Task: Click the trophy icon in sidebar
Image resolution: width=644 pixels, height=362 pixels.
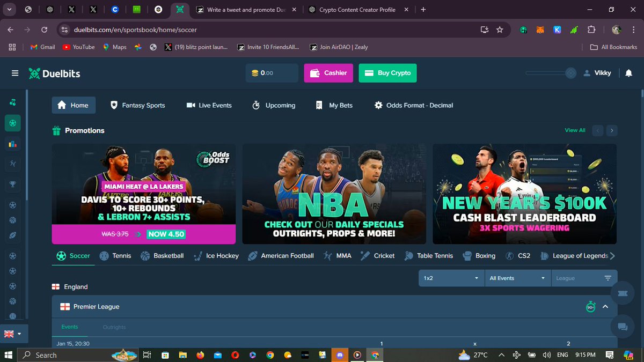Action: 13,184
